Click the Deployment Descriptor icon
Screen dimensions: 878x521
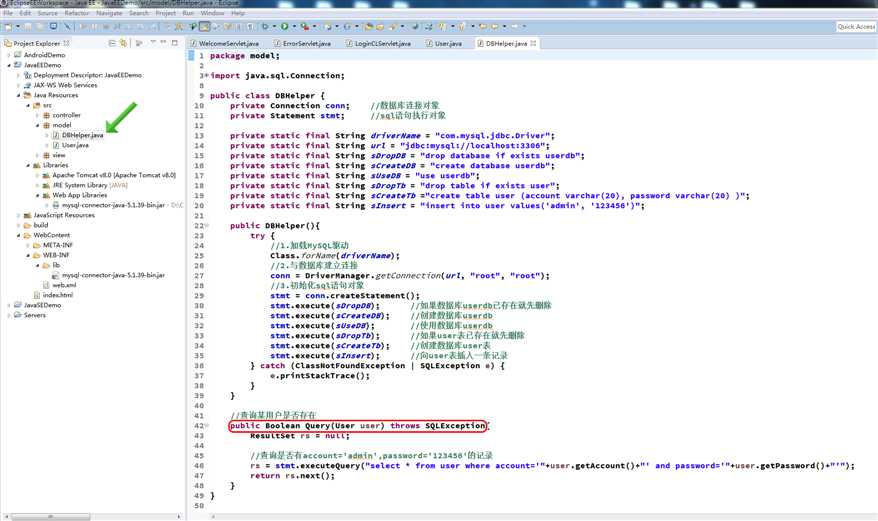pyautogui.click(x=27, y=75)
